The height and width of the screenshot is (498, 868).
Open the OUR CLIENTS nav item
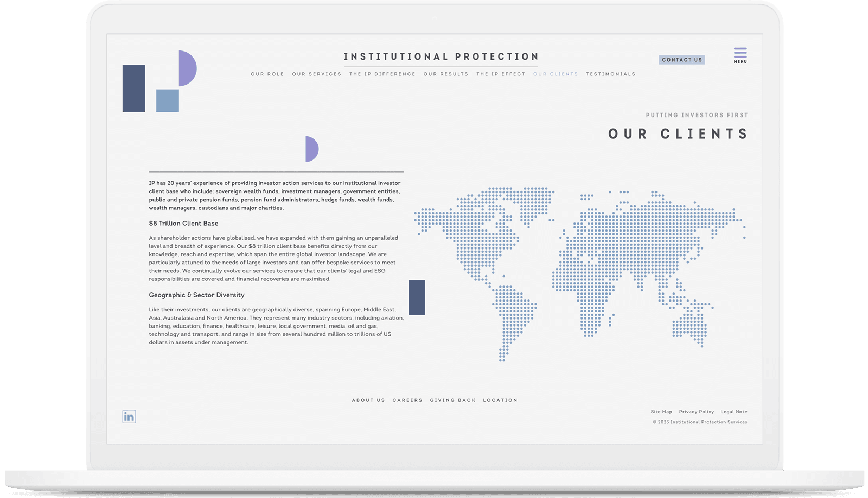(555, 74)
